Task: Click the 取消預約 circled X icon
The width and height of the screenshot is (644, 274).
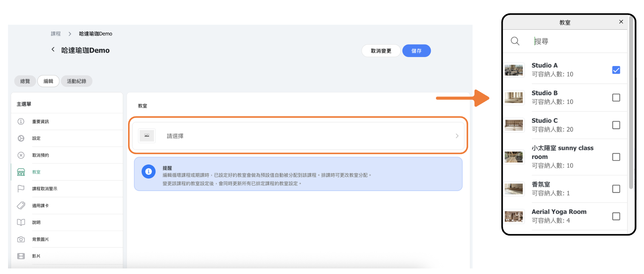Action: click(x=21, y=155)
